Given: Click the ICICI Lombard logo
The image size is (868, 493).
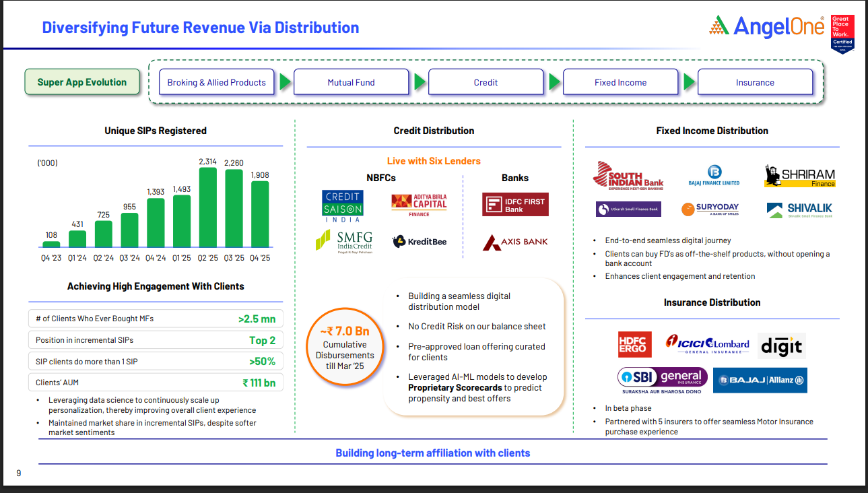Looking at the screenshot, I should (x=707, y=345).
